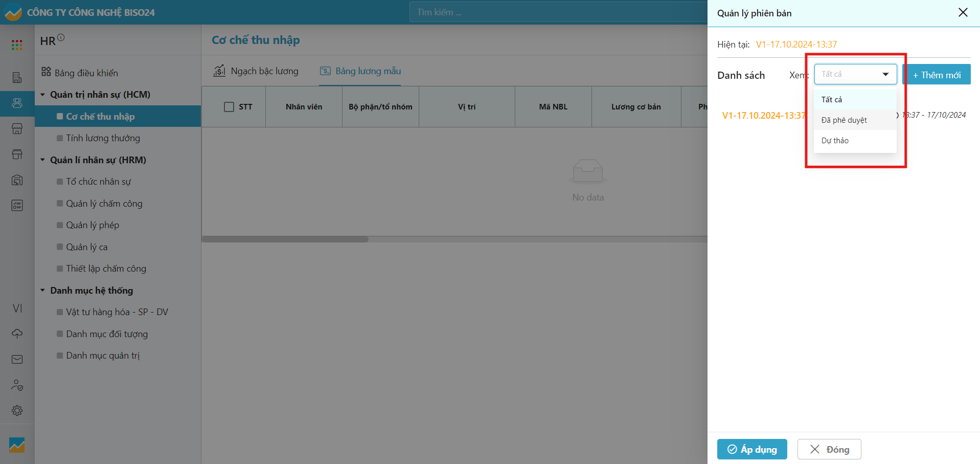
Task: Collapse Quản trị nhân sự (HCM) group
Action: [43, 95]
